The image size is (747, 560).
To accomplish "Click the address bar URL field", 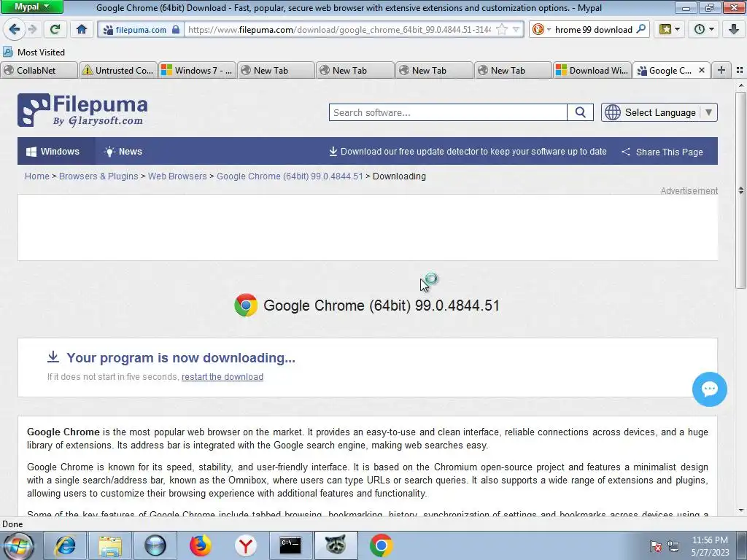I will coord(340,29).
